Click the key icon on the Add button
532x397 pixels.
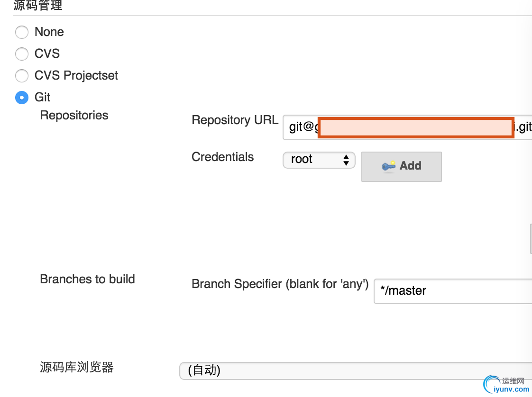click(389, 166)
